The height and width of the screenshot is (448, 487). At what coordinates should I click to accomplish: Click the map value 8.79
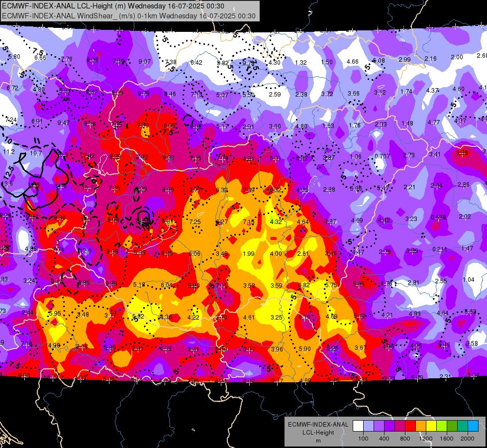coord(144,93)
